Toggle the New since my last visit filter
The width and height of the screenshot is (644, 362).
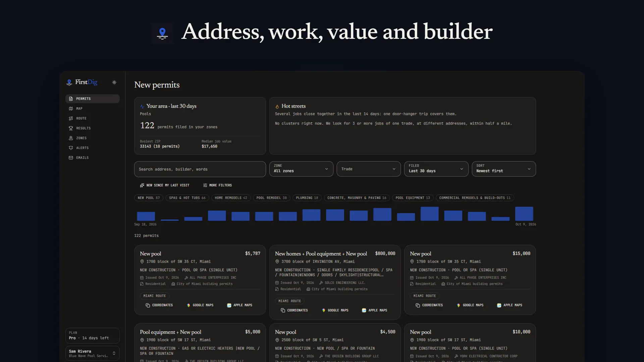point(165,185)
